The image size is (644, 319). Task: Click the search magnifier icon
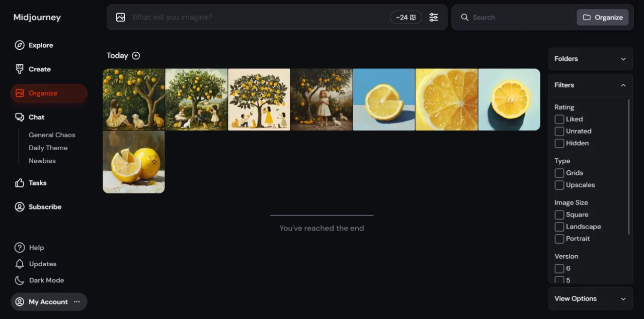[465, 17]
